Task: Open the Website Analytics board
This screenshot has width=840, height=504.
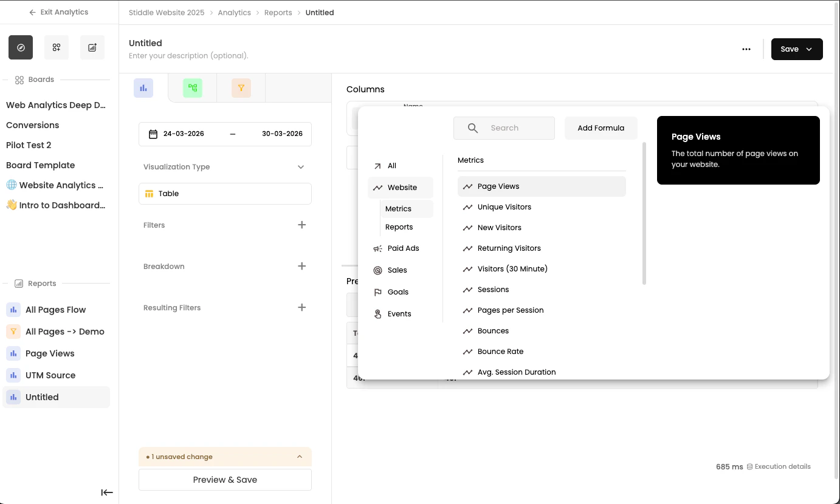Action: click(x=56, y=185)
